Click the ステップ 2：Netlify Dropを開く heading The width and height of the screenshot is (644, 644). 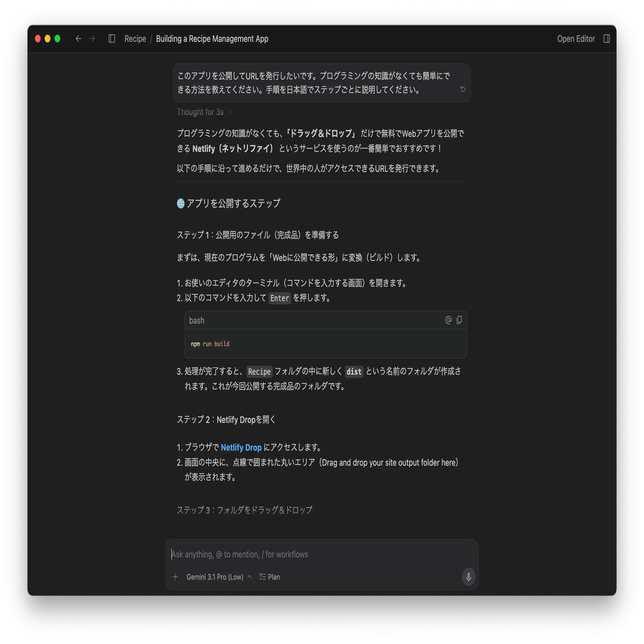click(x=226, y=420)
